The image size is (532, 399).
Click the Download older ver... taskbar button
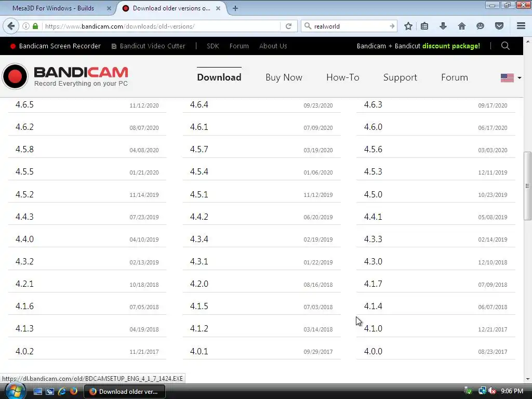pos(125,392)
